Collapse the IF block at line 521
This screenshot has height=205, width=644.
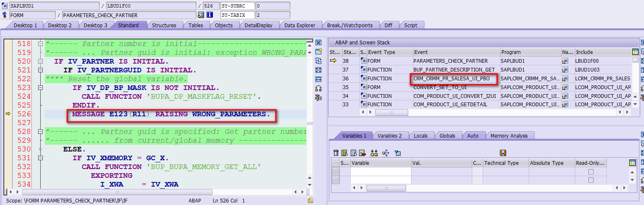pyautogui.click(x=40, y=70)
